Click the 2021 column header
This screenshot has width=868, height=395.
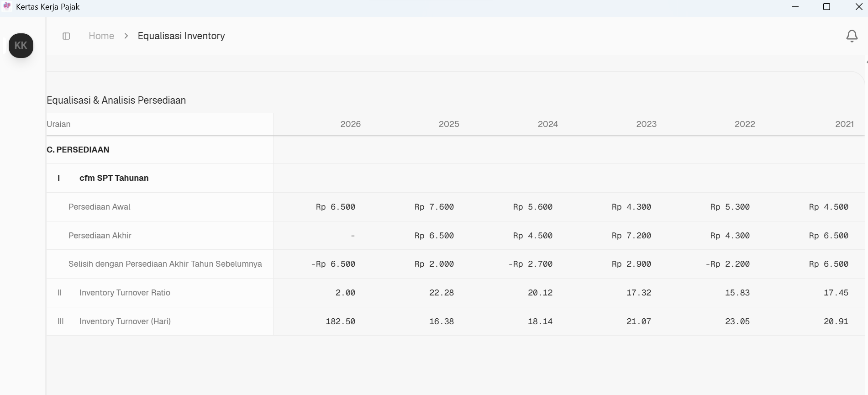point(844,124)
